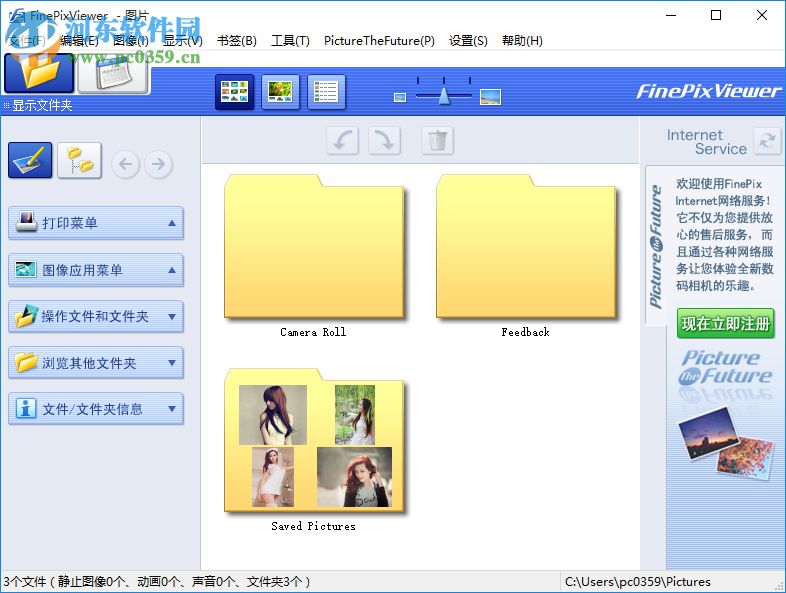
Task: Expand the 图像应用菜单 arrow
Action: (x=172, y=270)
